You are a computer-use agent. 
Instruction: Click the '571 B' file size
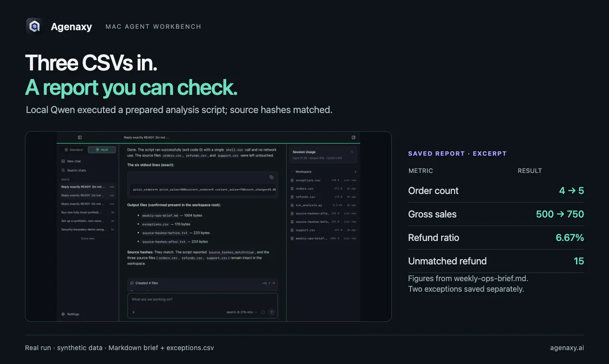pyautogui.click(x=338, y=189)
